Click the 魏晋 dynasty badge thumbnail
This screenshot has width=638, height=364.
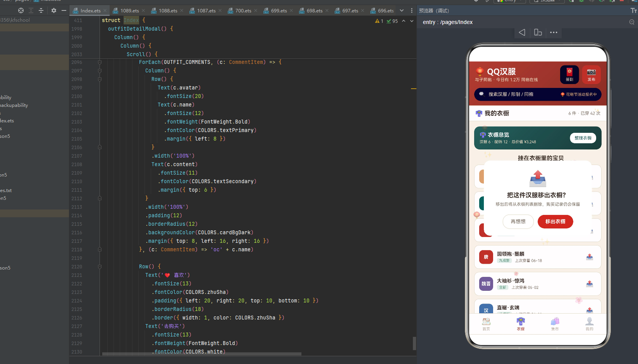486,284
